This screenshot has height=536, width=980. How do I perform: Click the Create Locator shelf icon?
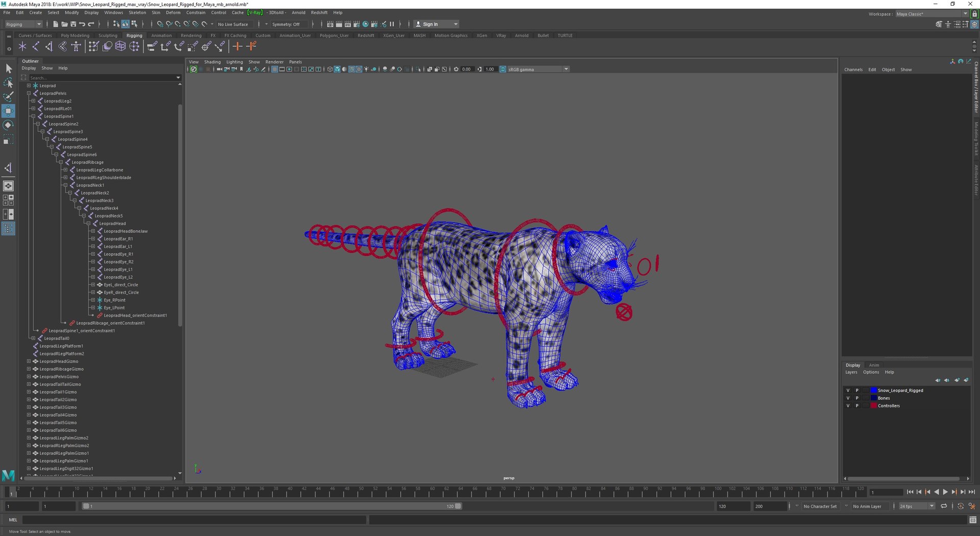[x=22, y=46]
